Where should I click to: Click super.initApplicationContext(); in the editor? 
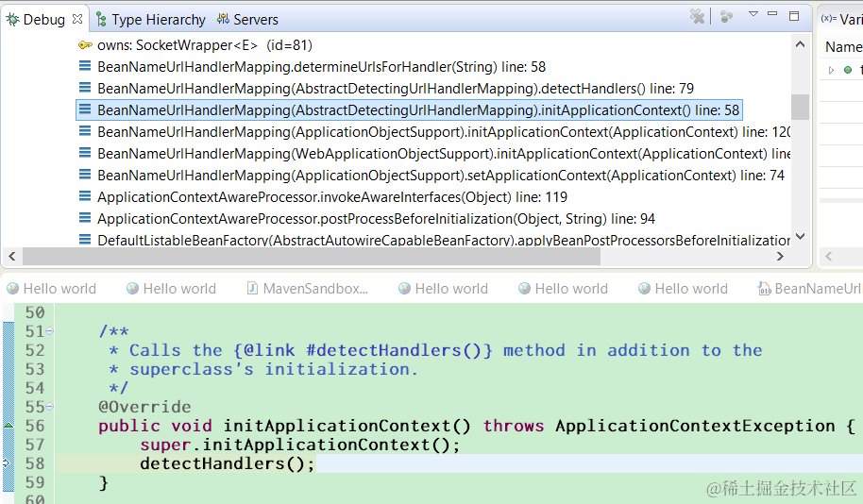300,445
